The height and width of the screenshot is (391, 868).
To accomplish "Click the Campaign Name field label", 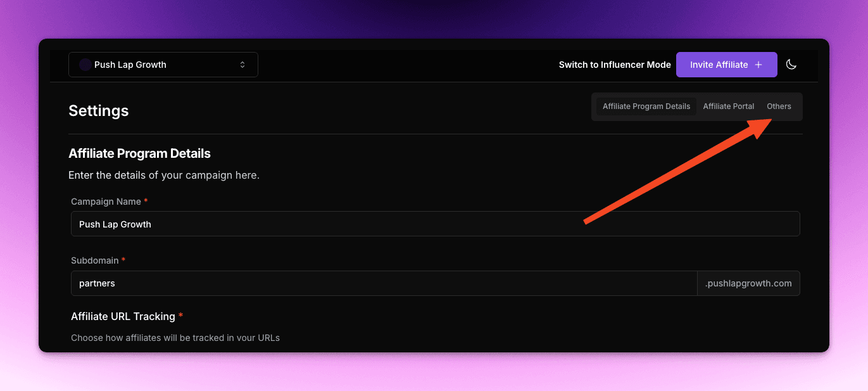I will pos(106,202).
